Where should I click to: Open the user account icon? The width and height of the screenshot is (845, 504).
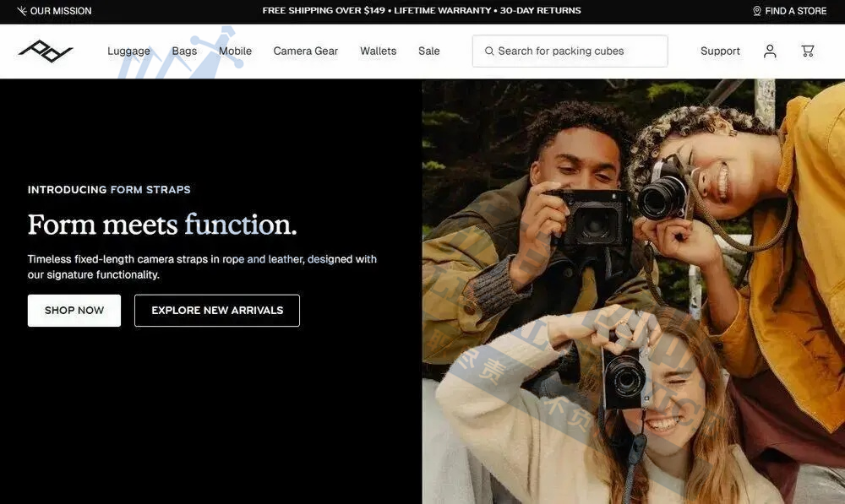(x=770, y=51)
